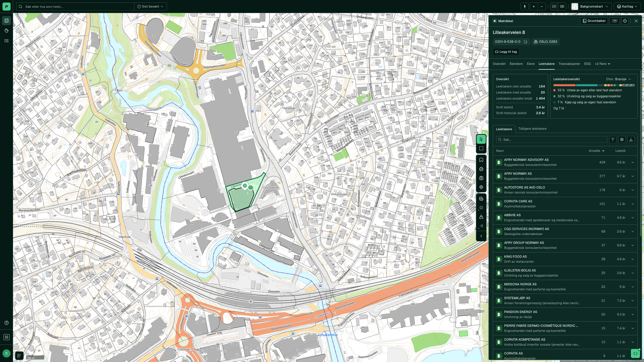Viewport: 644px width, 362px height.
Task: Sort tenants by the Ansatte column
Action: [596, 151]
